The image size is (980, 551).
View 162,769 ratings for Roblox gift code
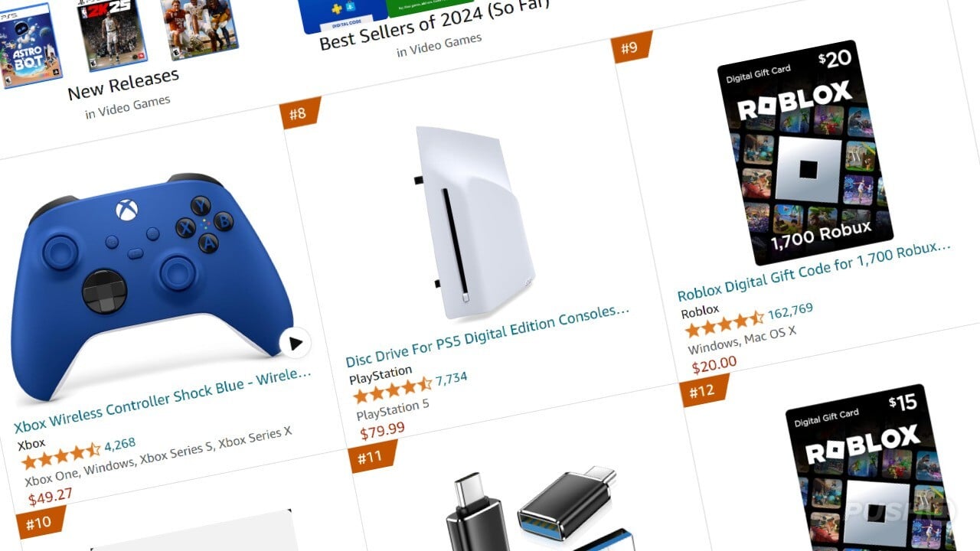tap(791, 311)
